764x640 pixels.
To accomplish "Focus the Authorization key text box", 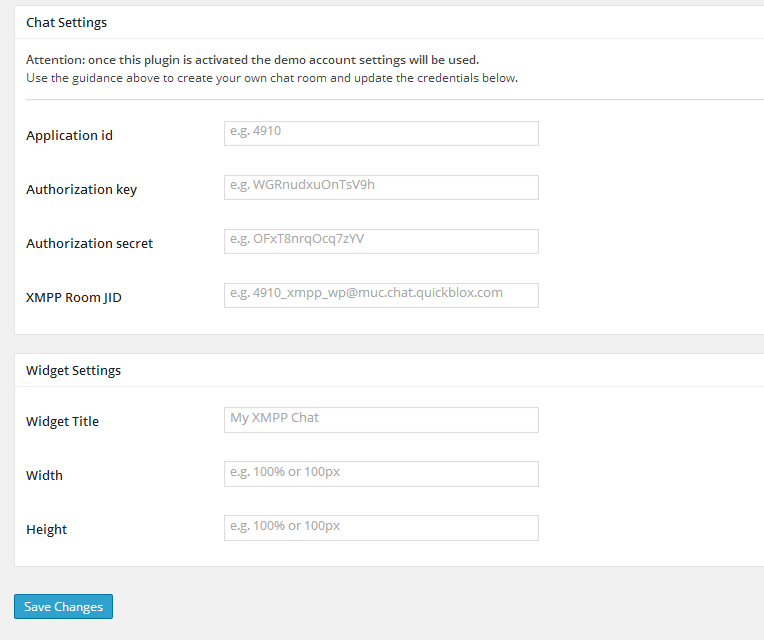I will click(x=381, y=187).
